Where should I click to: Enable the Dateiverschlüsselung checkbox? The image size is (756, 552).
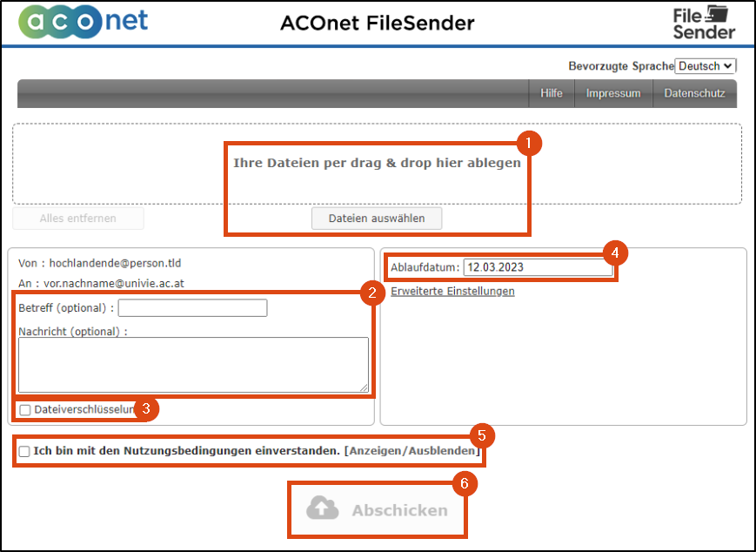click(25, 410)
